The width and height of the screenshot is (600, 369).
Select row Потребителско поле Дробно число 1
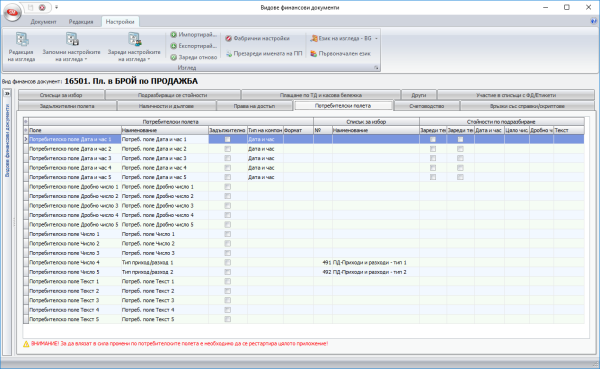pos(74,187)
